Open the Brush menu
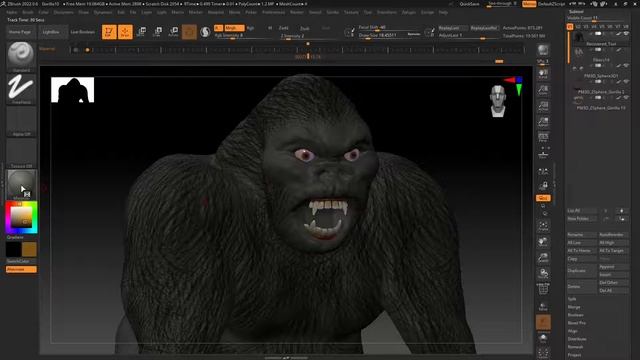 [x=28, y=13]
